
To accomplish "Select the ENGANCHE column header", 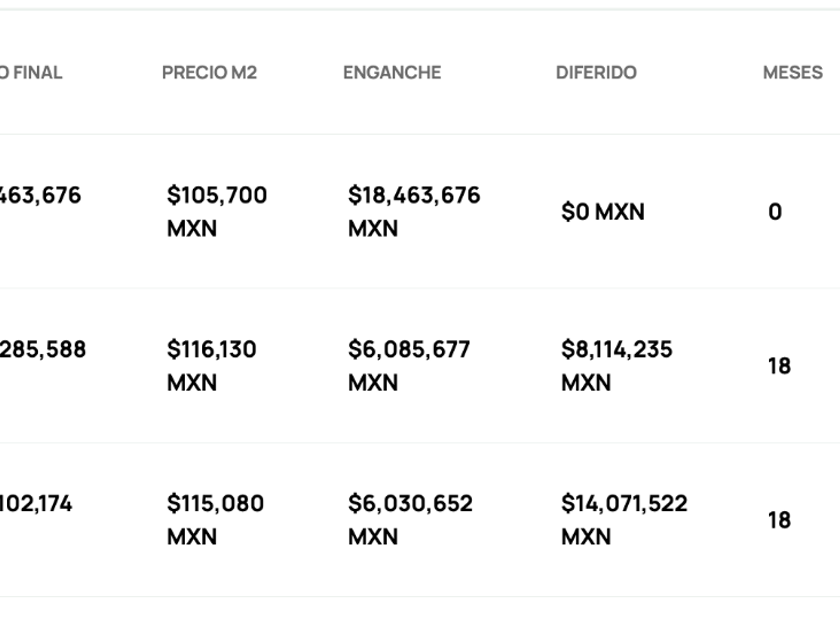I will [391, 72].
